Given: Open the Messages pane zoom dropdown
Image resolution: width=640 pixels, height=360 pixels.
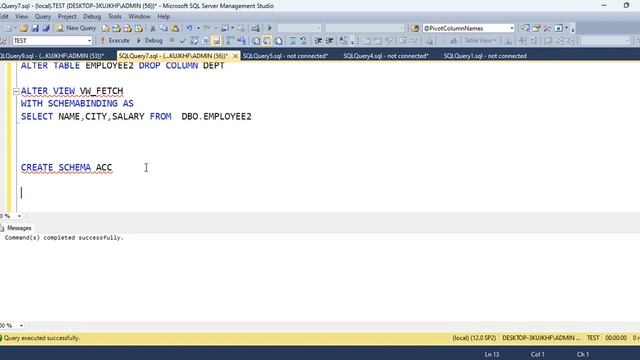Looking at the screenshot, I should (21, 325).
